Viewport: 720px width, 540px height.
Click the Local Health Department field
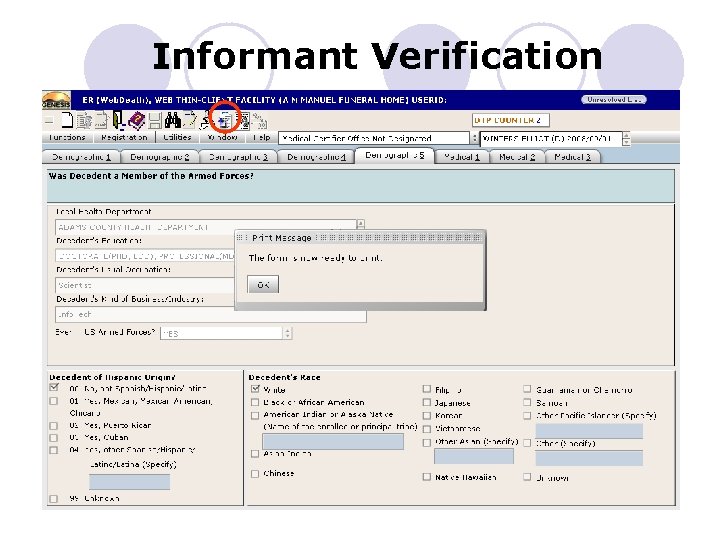pyautogui.click(x=206, y=227)
